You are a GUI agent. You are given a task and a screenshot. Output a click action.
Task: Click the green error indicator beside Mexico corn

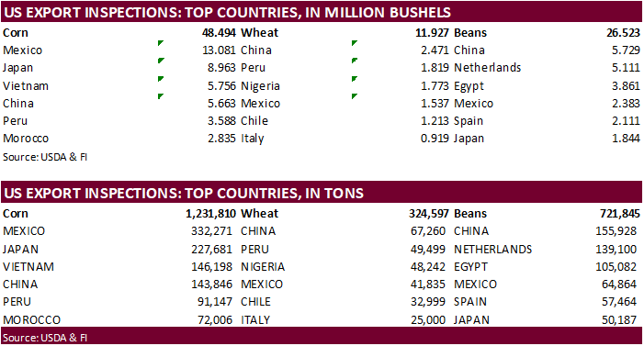[161, 43]
